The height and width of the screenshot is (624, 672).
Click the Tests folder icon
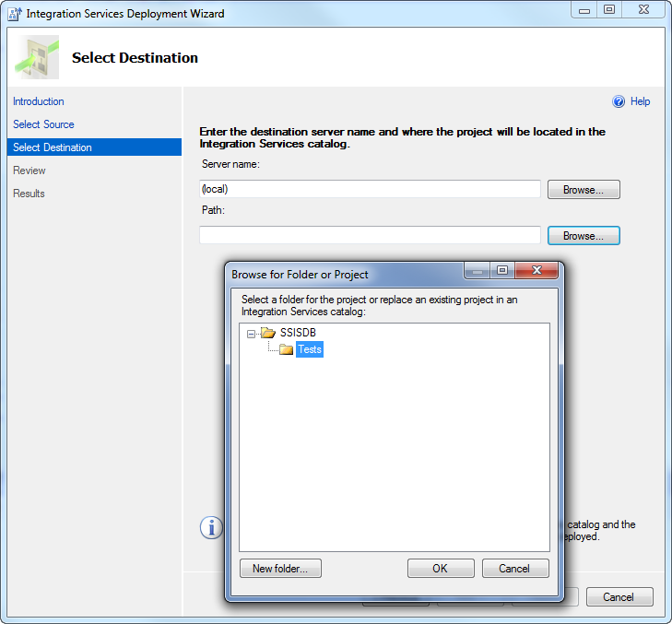click(286, 350)
